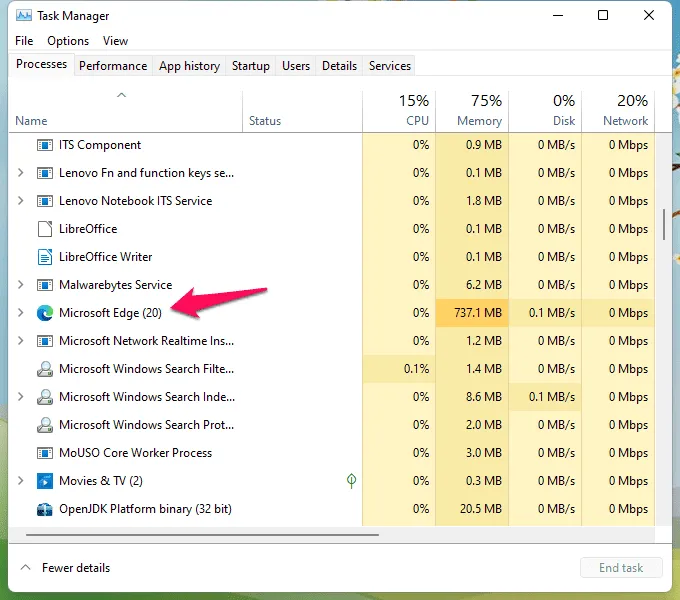The height and width of the screenshot is (600, 680).
Task: Click the End task button
Action: coord(621,567)
